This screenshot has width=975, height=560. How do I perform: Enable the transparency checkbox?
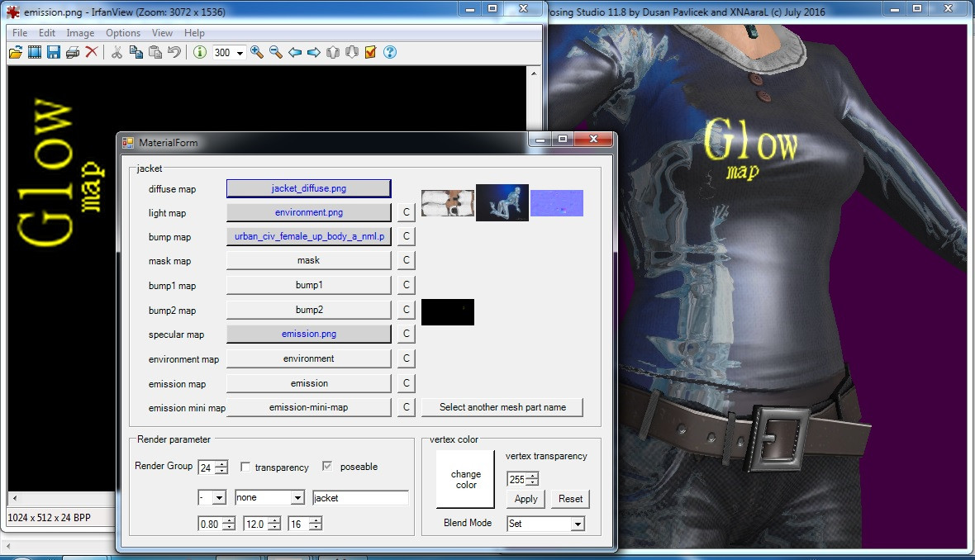click(x=245, y=467)
